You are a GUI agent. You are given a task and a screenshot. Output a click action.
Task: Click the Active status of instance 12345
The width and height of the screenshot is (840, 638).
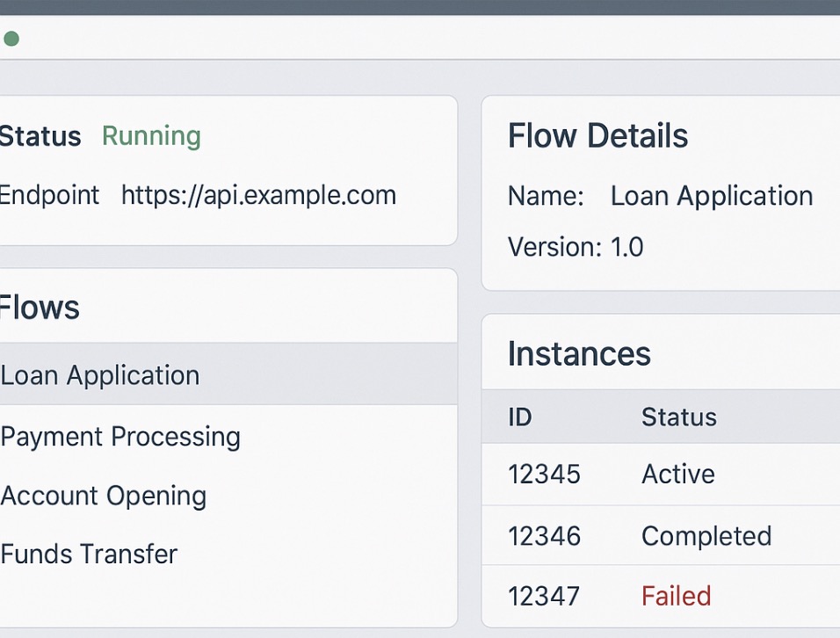(678, 474)
